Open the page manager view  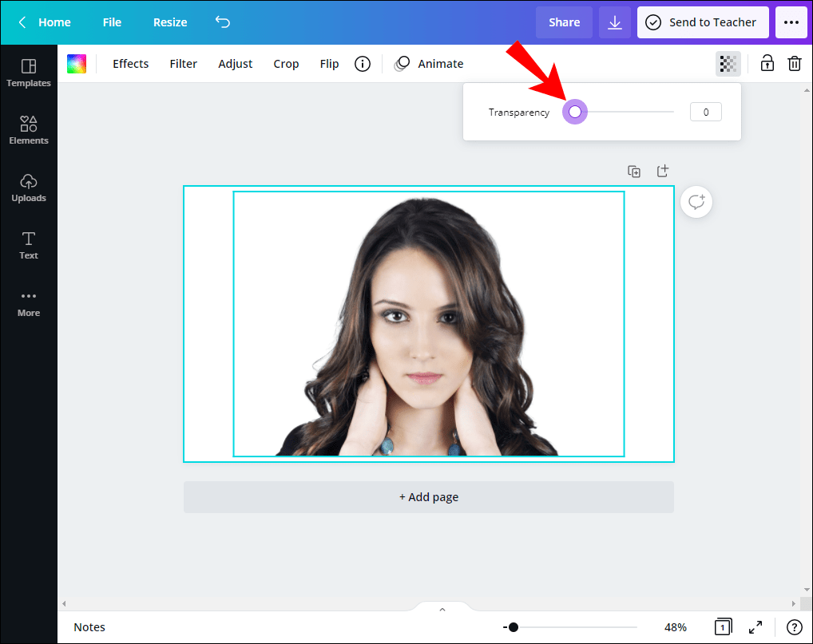723,627
